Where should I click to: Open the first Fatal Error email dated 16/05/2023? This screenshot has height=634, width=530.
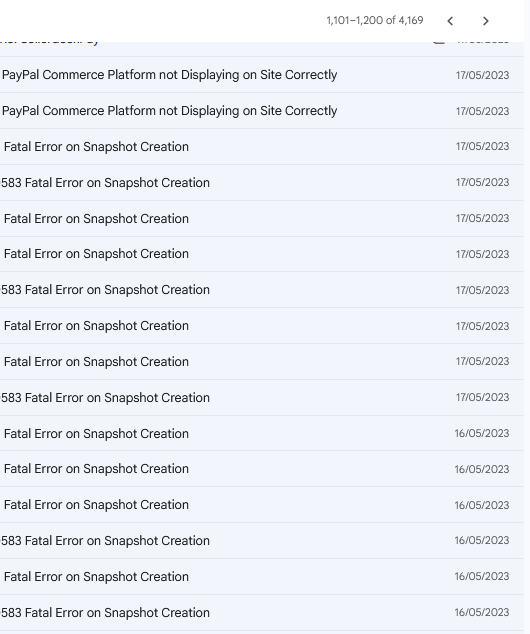pos(262,433)
